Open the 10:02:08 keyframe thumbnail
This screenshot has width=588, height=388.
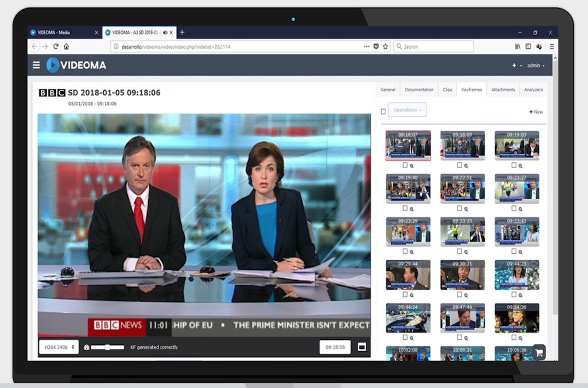(408, 354)
